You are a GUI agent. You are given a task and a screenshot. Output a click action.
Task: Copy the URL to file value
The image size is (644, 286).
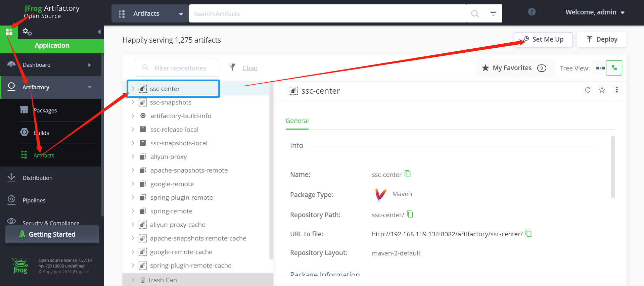528,233
